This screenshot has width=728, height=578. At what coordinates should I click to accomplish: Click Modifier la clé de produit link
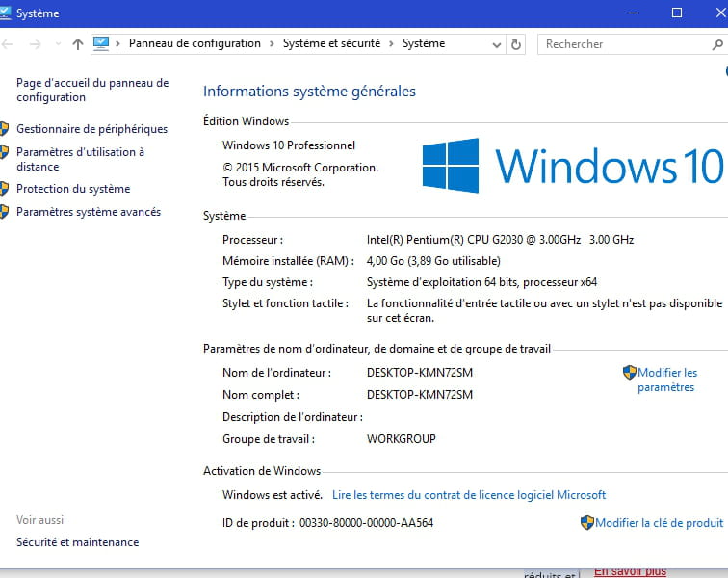(x=660, y=523)
